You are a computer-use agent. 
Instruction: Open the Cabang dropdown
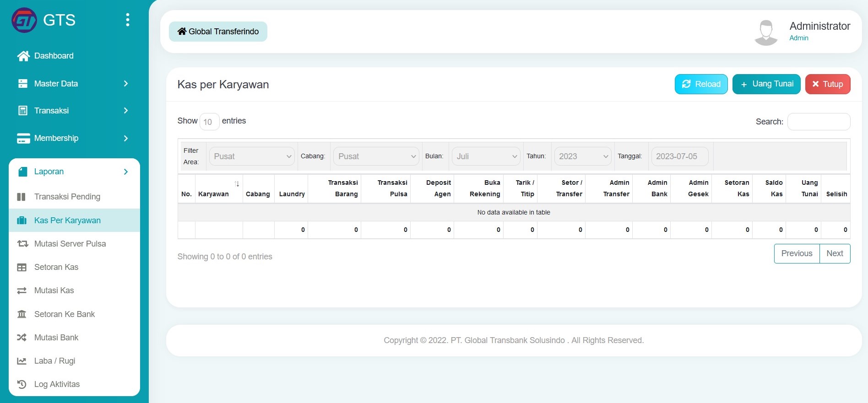(376, 156)
